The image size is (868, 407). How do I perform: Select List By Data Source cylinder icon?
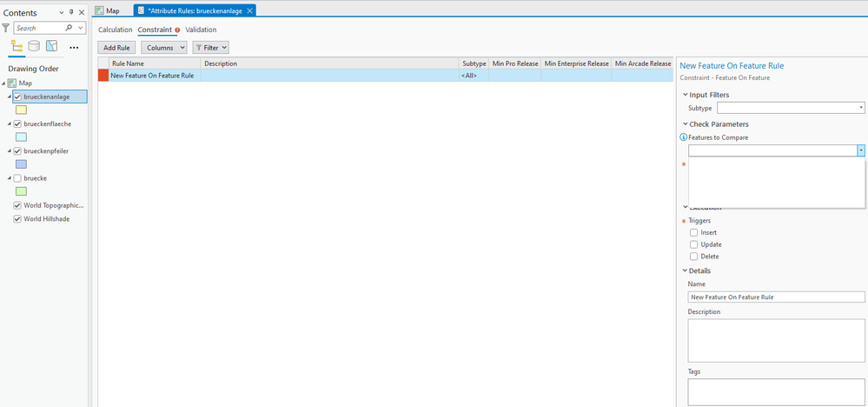point(34,46)
